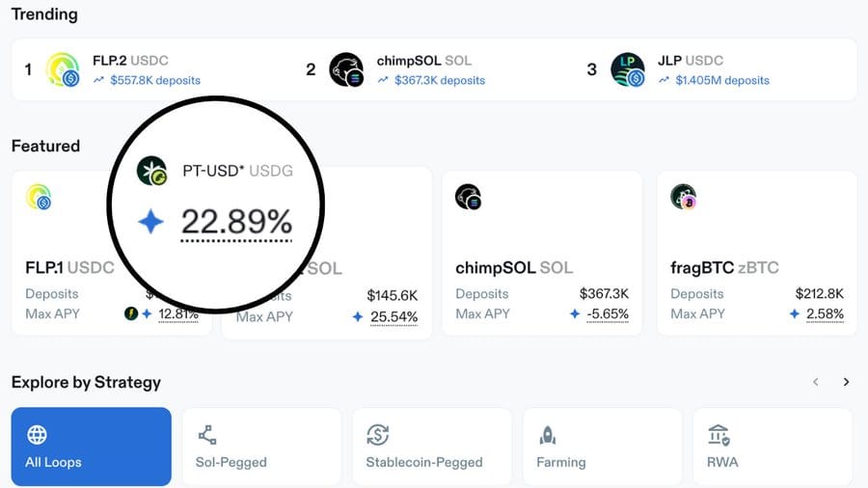Open the chimpSOL SOL featured card

(x=542, y=254)
